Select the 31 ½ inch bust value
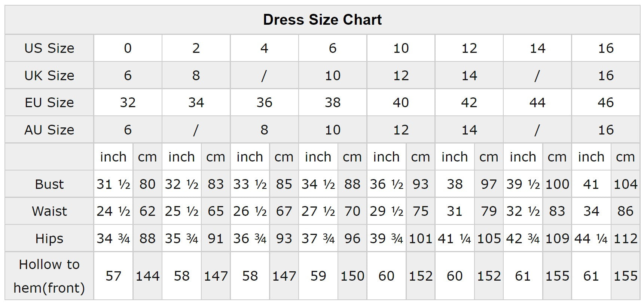Screen dimensions: 644x305 [x=113, y=184]
